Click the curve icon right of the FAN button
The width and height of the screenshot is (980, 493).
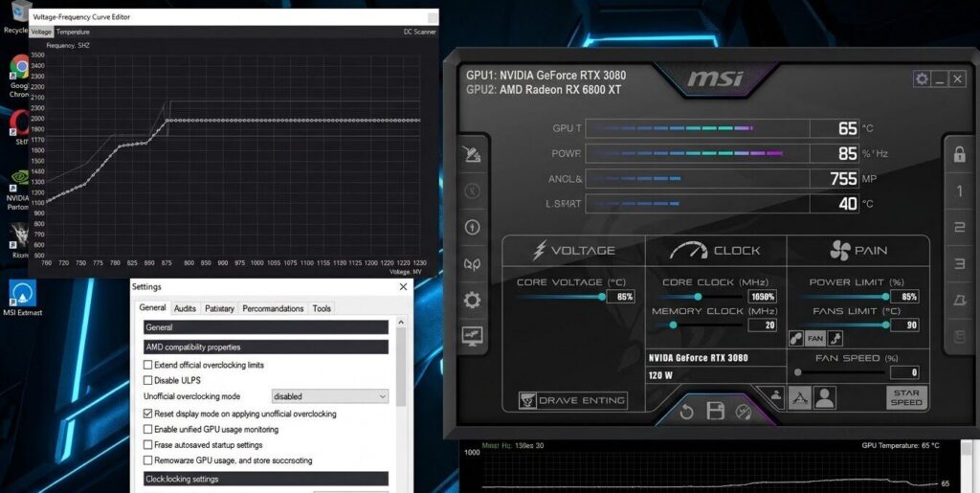pyautogui.click(x=835, y=339)
